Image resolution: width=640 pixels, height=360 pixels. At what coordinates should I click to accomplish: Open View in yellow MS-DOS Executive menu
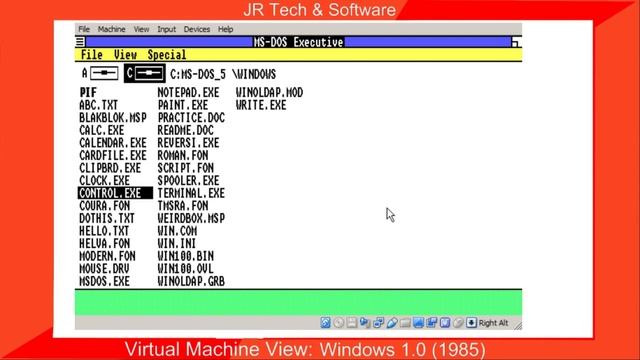(125, 55)
